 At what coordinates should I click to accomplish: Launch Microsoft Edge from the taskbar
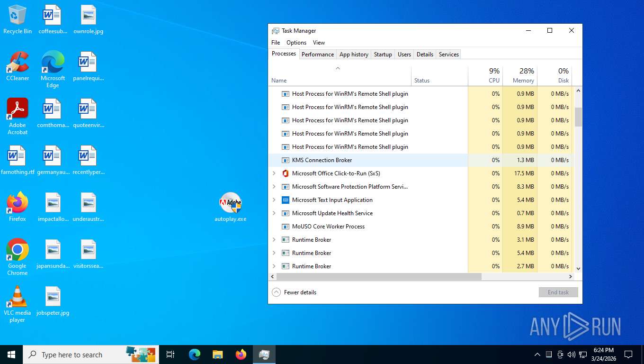pyautogui.click(x=195, y=355)
